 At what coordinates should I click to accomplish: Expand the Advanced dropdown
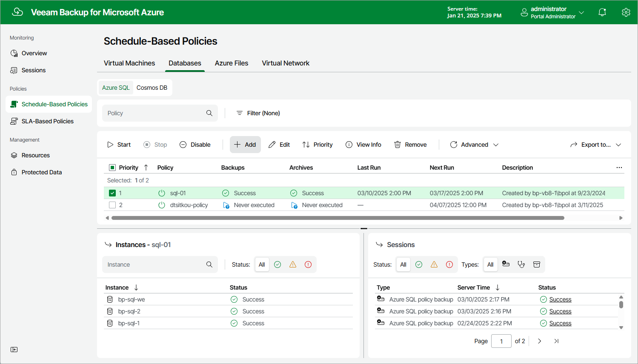[x=474, y=145]
